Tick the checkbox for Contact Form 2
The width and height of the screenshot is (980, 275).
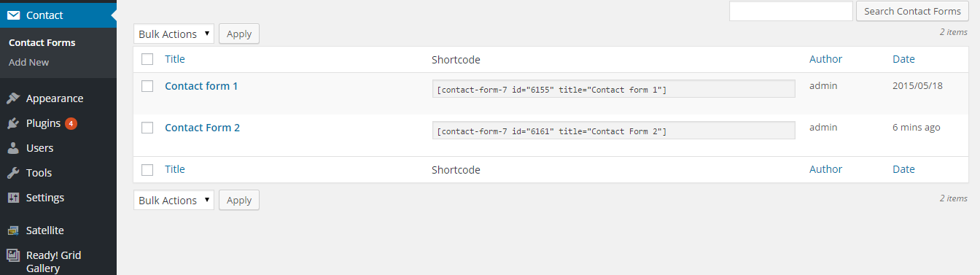pos(147,128)
